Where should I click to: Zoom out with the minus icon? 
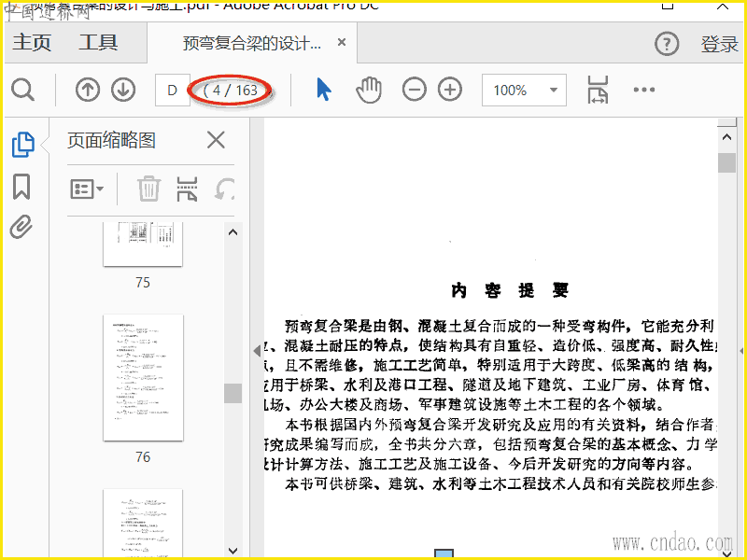click(414, 90)
